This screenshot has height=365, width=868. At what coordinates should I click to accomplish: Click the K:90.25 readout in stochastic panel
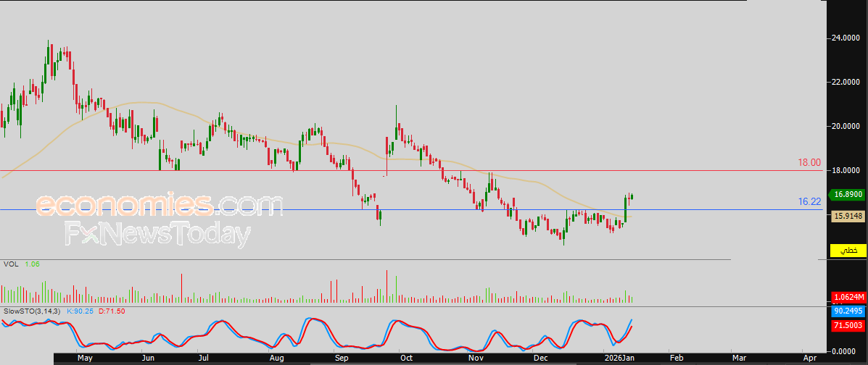tap(80, 311)
